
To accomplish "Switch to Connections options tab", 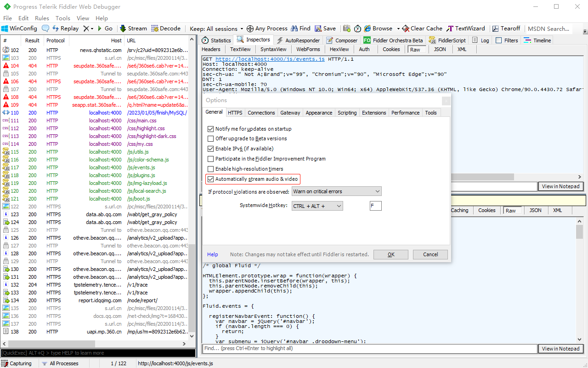I will click(261, 113).
